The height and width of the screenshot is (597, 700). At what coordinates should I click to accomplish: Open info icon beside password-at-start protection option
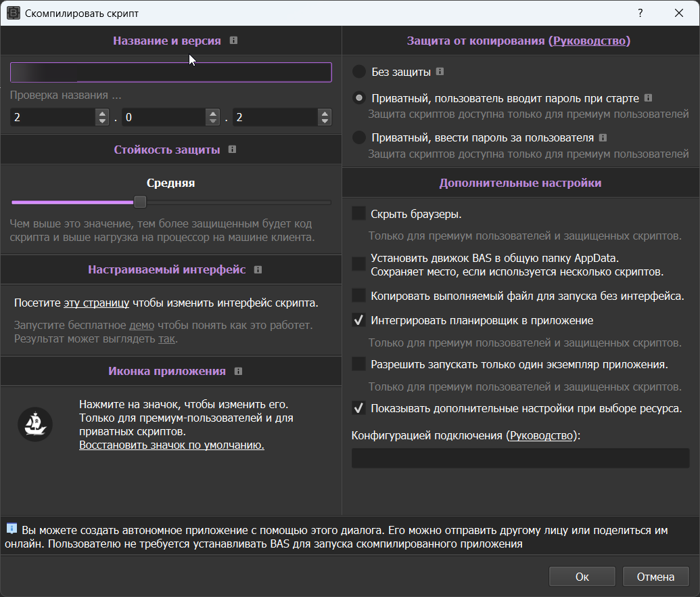(x=648, y=97)
